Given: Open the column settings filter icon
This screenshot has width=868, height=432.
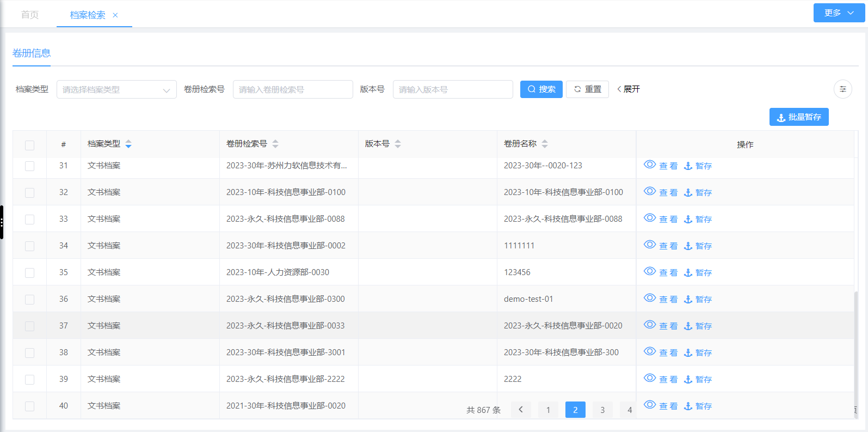Looking at the screenshot, I should (x=842, y=89).
